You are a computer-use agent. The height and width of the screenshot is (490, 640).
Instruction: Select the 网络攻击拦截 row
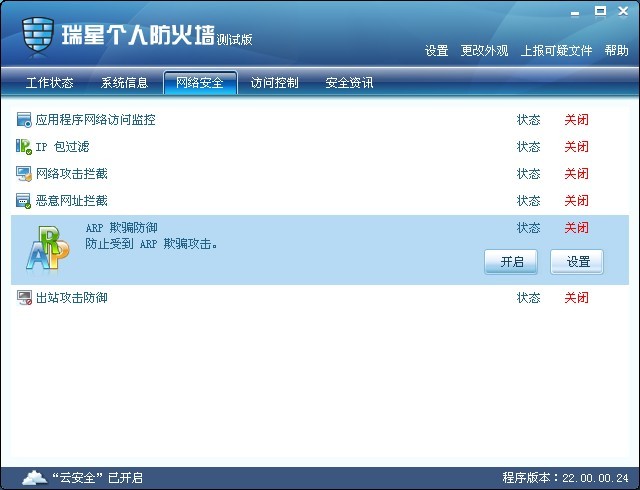320,174
